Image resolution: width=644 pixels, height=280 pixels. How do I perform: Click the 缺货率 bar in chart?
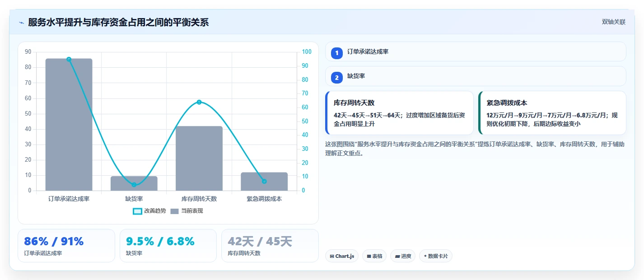[x=134, y=183]
